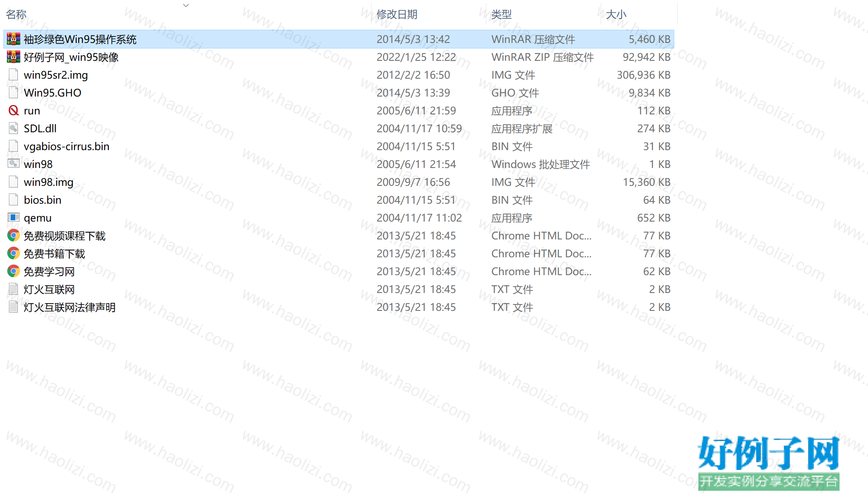Image resolution: width=868 pixels, height=495 pixels.
Task: Select file name vgabios-cirrus.bin
Action: tap(66, 147)
